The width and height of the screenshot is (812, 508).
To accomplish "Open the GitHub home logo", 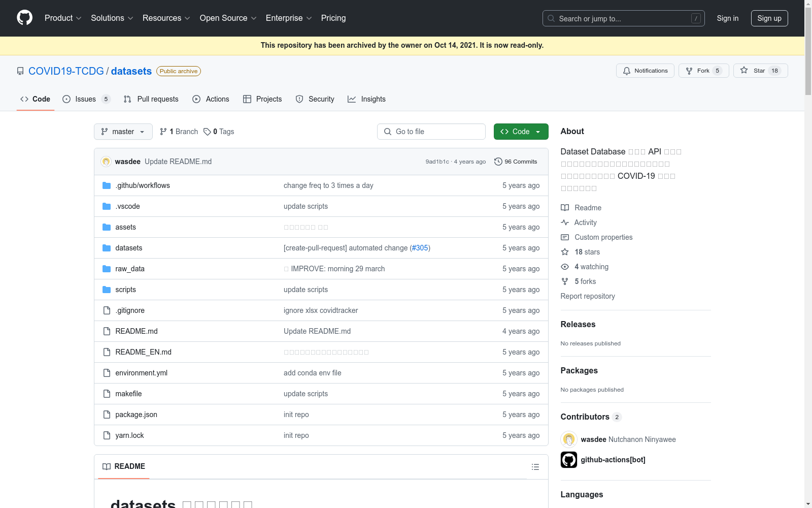I will point(24,18).
